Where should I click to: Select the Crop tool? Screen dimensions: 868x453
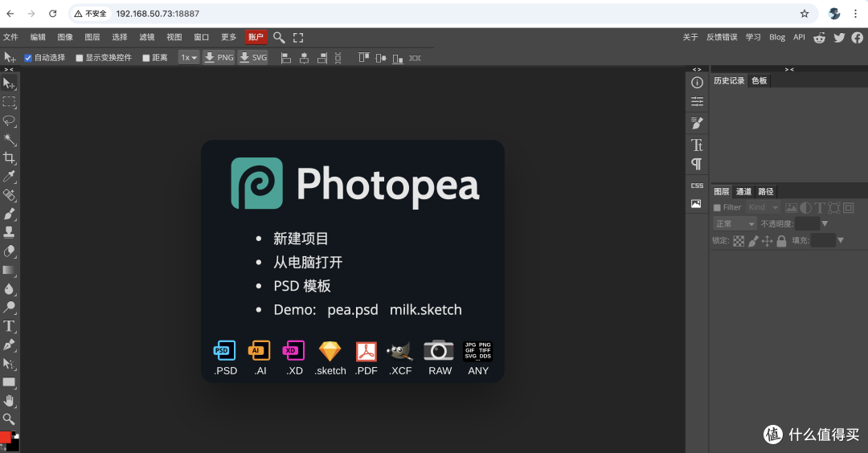click(9, 157)
